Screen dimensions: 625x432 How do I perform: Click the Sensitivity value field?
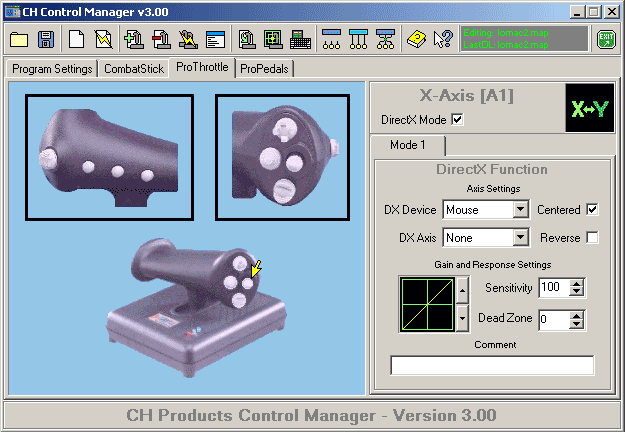coord(554,287)
